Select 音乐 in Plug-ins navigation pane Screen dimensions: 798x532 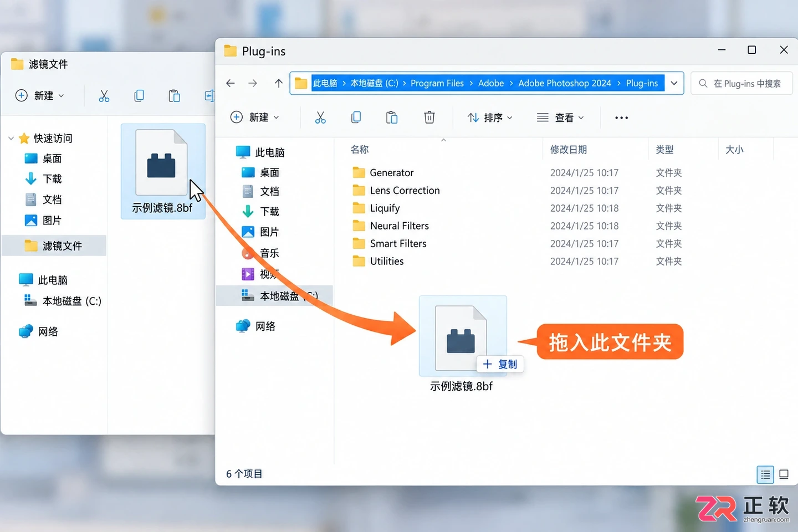click(x=260, y=253)
